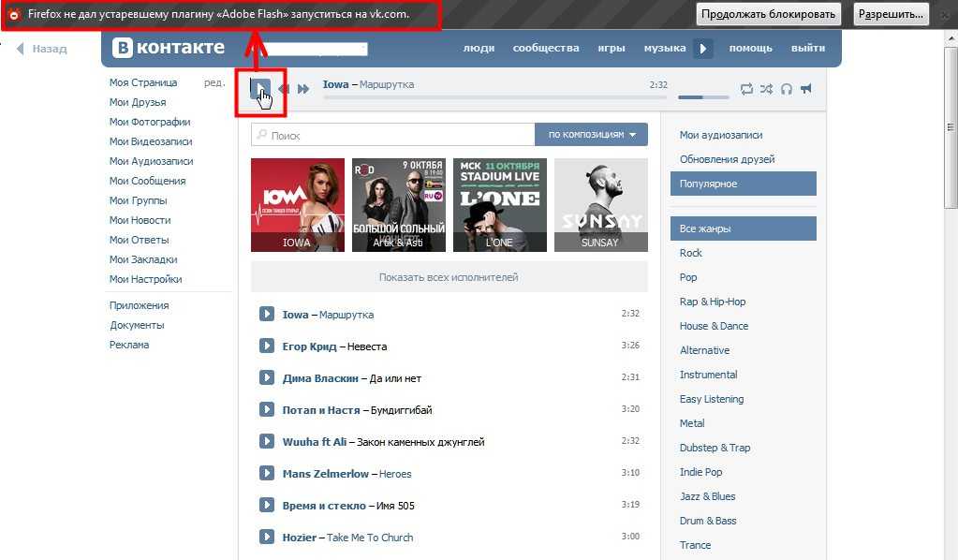Play Wuuha ft Ali – Закон каменных джунглей
Screen dimensions: 958x560
click(x=266, y=441)
